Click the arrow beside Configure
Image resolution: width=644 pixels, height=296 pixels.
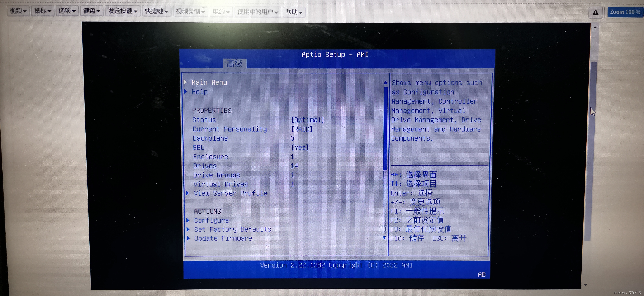coord(188,220)
